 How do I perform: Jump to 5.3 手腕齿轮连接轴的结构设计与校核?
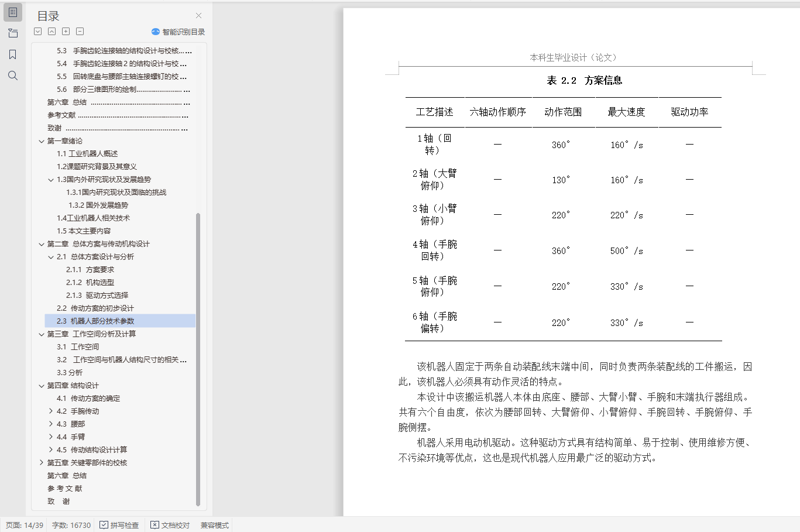pyautogui.click(x=124, y=51)
